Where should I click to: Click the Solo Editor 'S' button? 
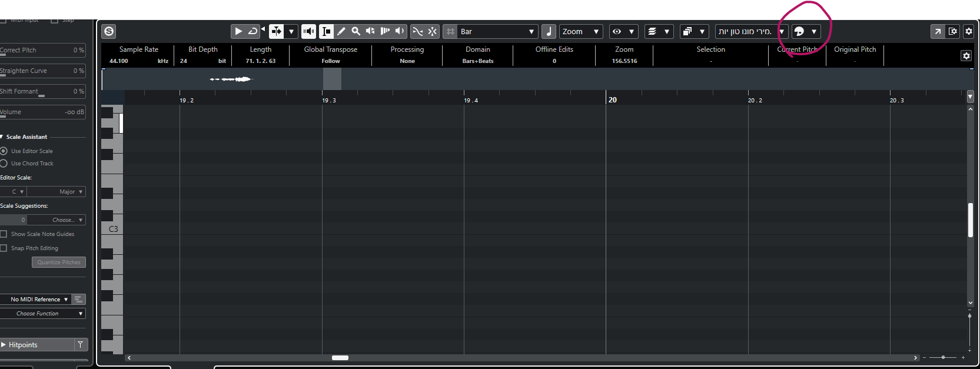pyautogui.click(x=109, y=31)
